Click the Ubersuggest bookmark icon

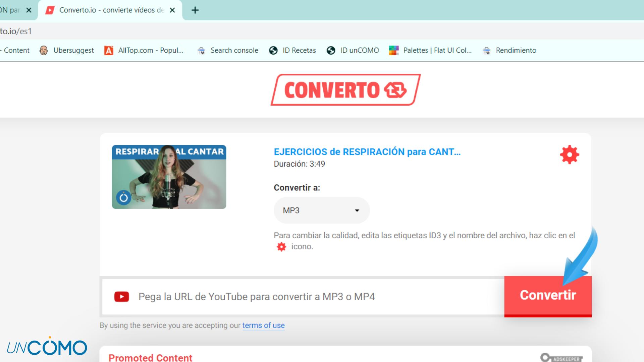(x=44, y=51)
